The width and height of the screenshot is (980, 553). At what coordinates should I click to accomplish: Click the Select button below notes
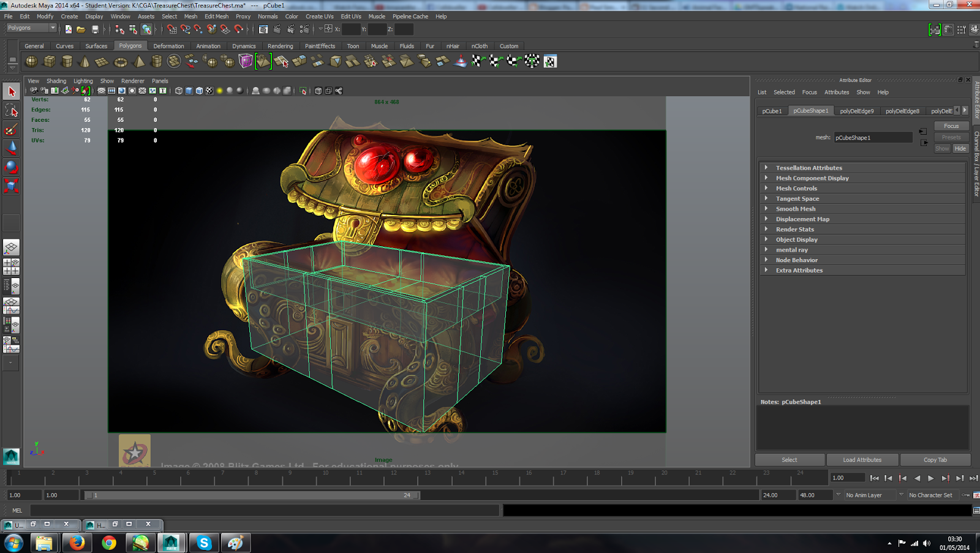[x=790, y=460]
